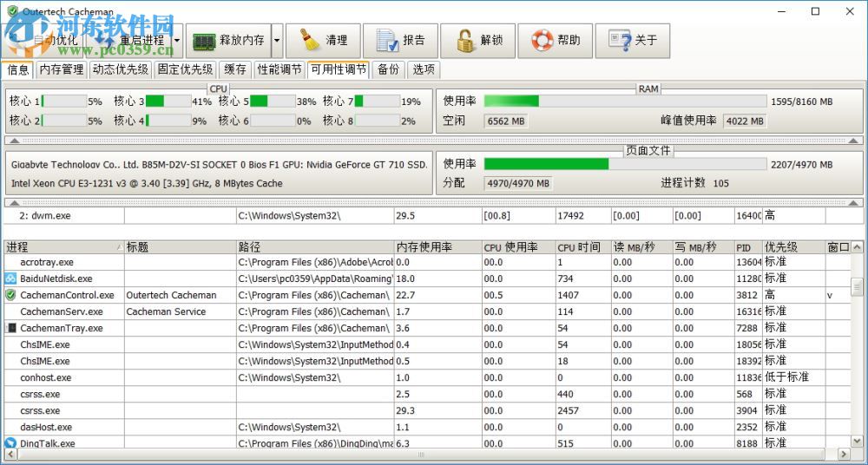Click the lifebuoy icon for 帮助

click(542, 41)
